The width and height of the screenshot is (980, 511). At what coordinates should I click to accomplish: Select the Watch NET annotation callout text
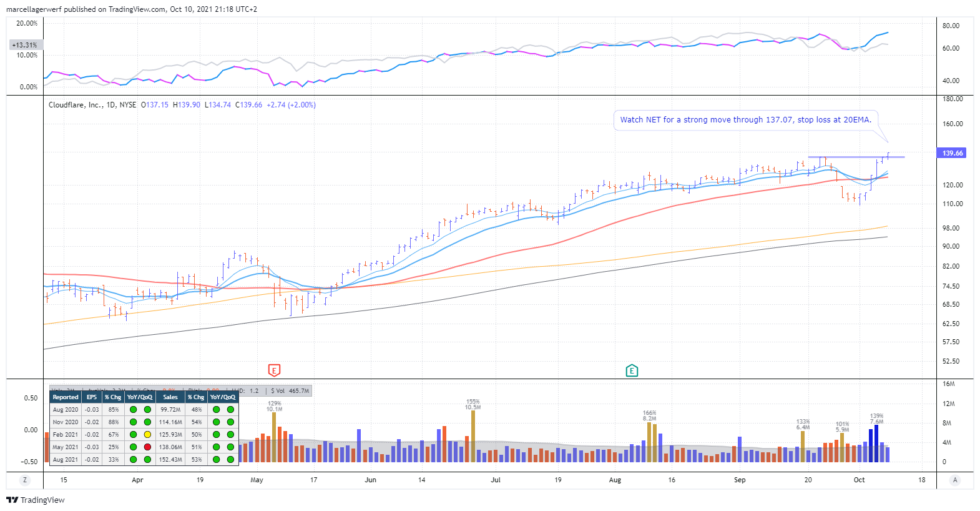[746, 119]
